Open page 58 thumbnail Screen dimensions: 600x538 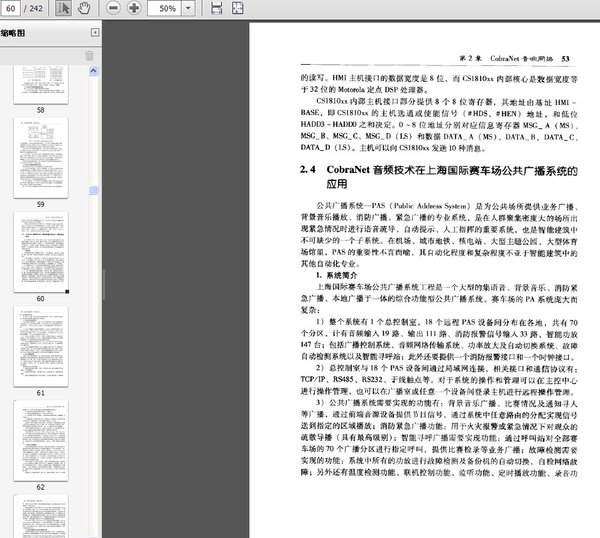click(41, 85)
